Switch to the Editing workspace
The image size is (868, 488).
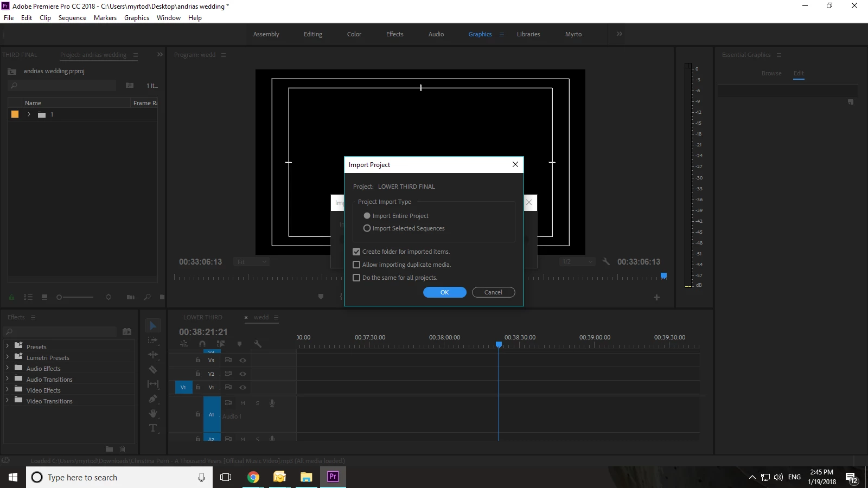coord(313,34)
